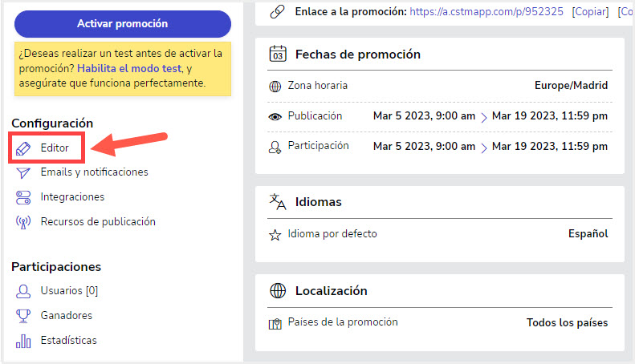Click the Europe/Madrid time zone value
The image size is (635, 364).
point(571,85)
